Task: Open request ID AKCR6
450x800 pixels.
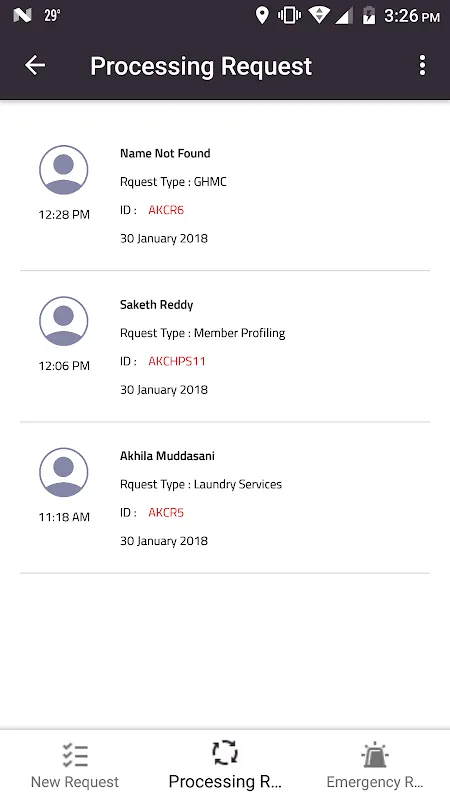Action: point(166,210)
